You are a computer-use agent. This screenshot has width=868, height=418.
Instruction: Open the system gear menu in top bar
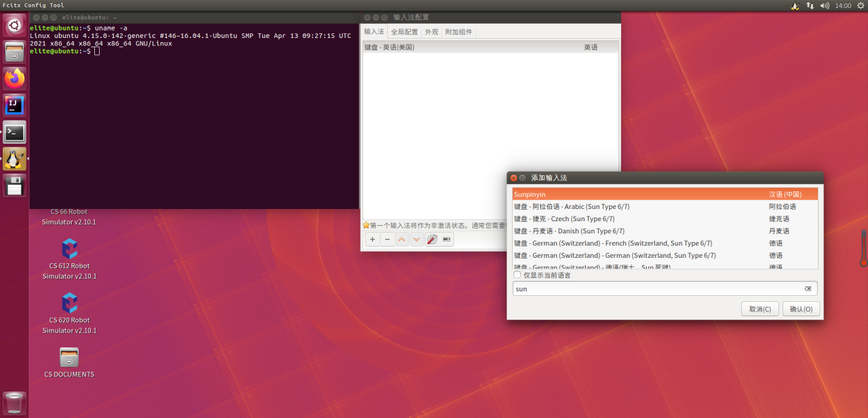[x=861, y=5]
